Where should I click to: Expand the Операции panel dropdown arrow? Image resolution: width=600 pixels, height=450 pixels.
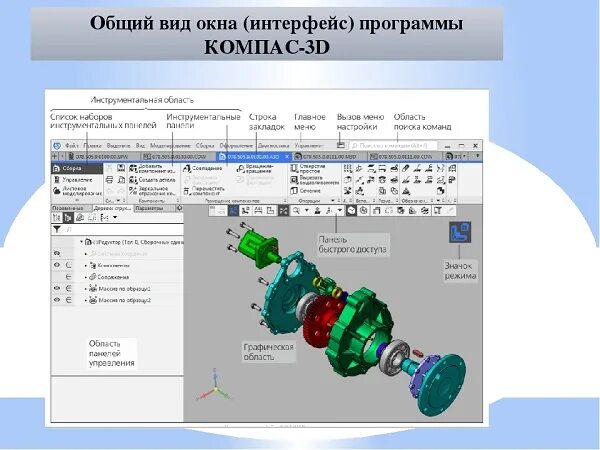[x=333, y=201]
